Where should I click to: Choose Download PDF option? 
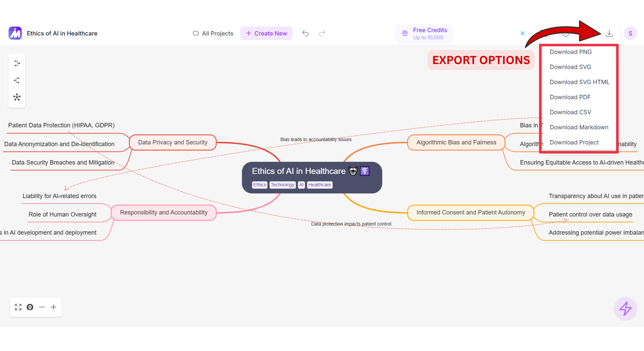coord(570,97)
